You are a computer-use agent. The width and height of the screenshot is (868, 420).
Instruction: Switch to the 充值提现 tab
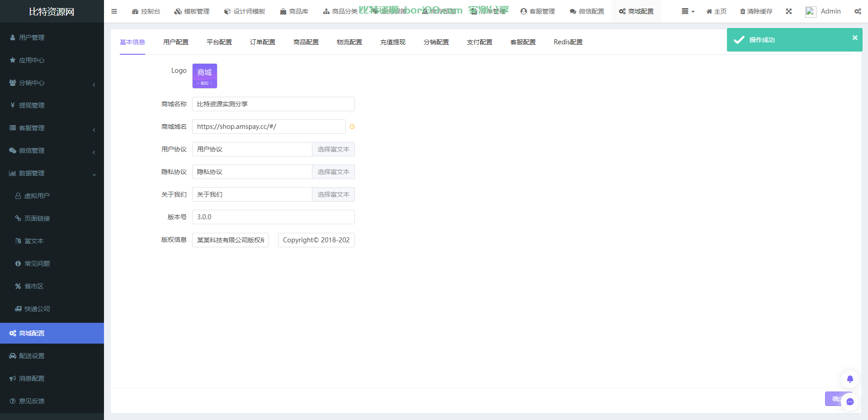(393, 42)
